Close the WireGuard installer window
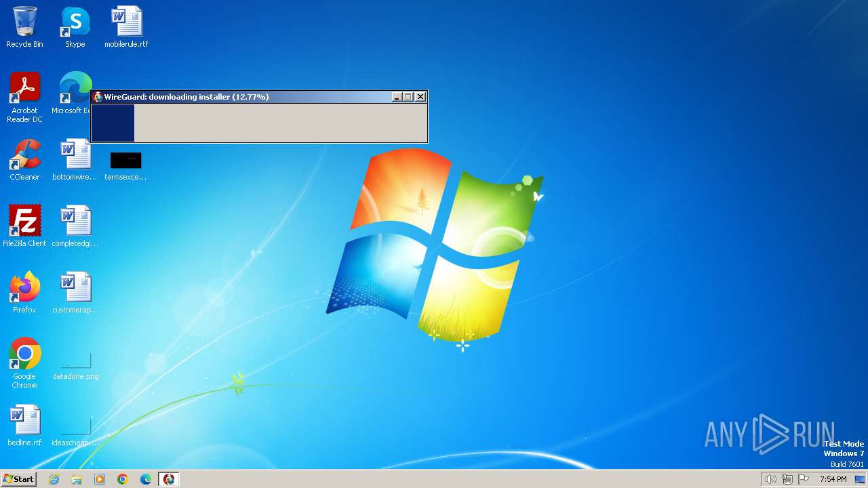The image size is (868, 488). [420, 97]
